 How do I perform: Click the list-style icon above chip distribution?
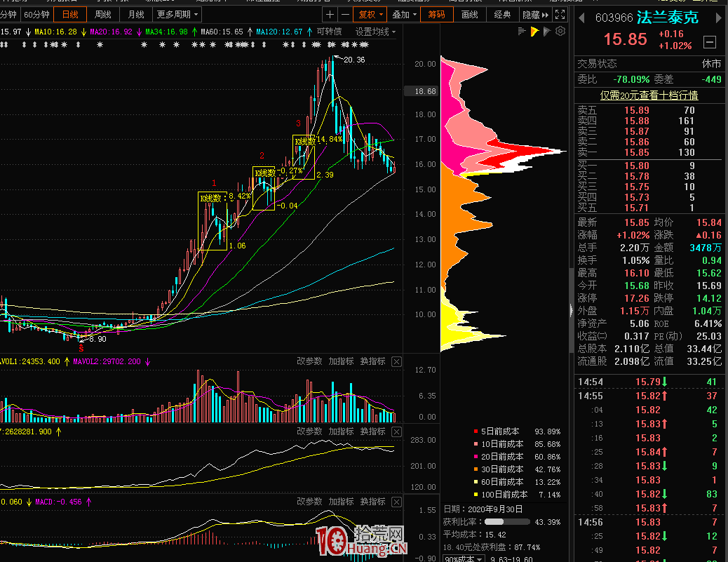[x=521, y=32]
